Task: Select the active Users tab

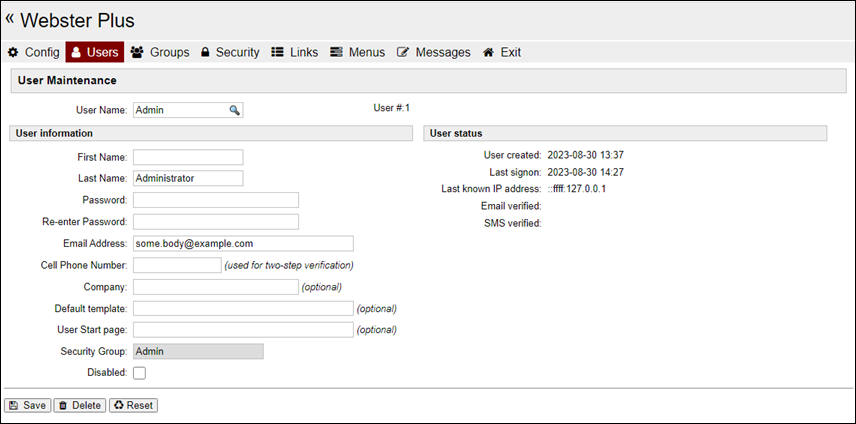Action: (95, 52)
